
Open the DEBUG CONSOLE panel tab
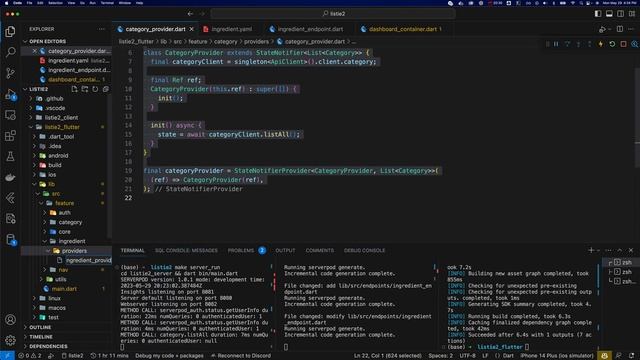click(x=364, y=250)
